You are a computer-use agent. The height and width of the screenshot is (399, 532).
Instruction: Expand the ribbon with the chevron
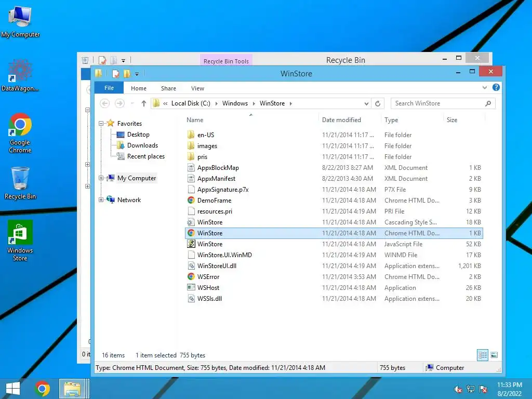(x=485, y=87)
